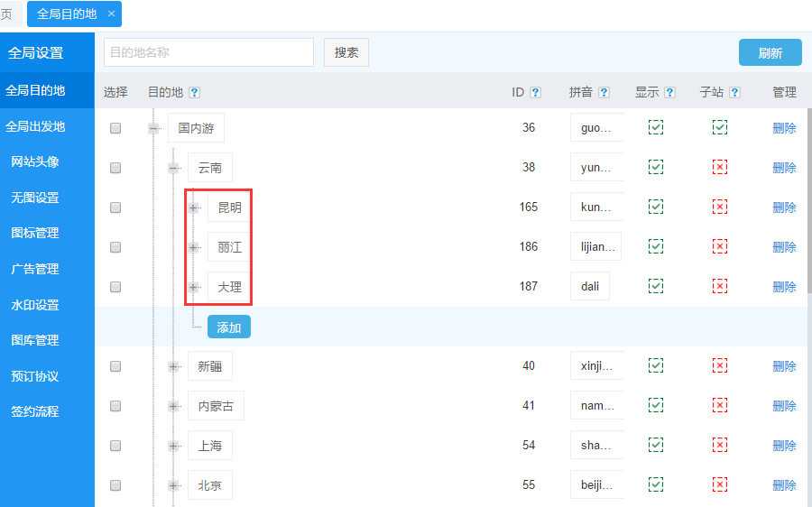Click the help icon next to 目的地 header
This screenshot has width=812, height=507.
195,92
